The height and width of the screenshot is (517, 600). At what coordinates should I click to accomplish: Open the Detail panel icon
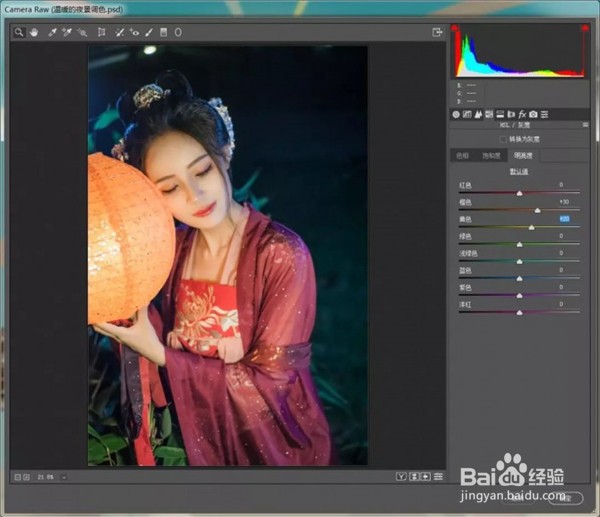click(478, 114)
